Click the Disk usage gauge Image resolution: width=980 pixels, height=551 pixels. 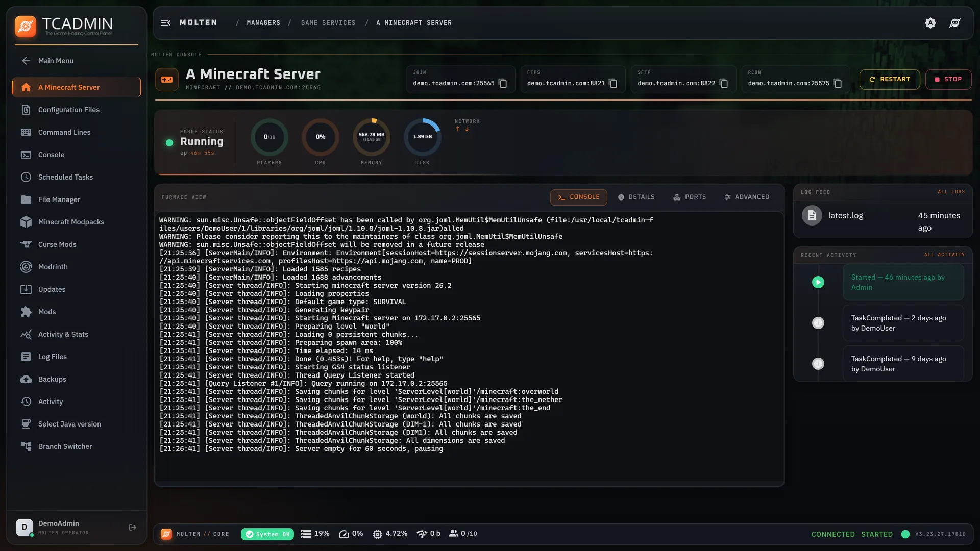(x=423, y=137)
